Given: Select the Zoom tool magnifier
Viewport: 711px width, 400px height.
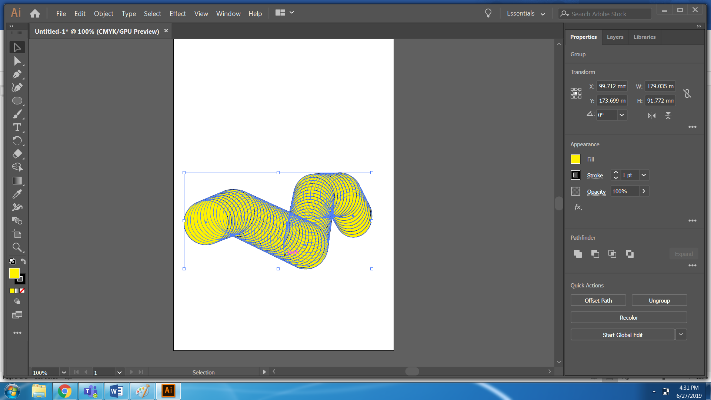Looking at the screenshot, I should click(17, 246).
